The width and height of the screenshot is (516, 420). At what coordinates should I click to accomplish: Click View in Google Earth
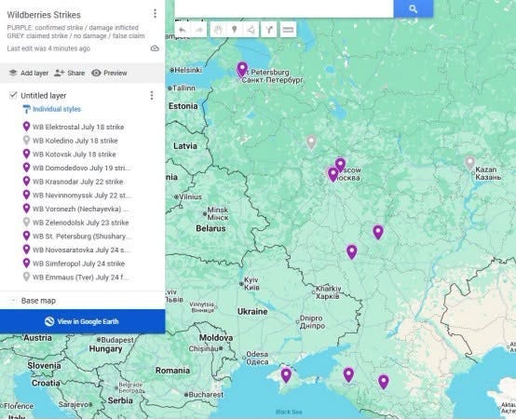point(82,321)
